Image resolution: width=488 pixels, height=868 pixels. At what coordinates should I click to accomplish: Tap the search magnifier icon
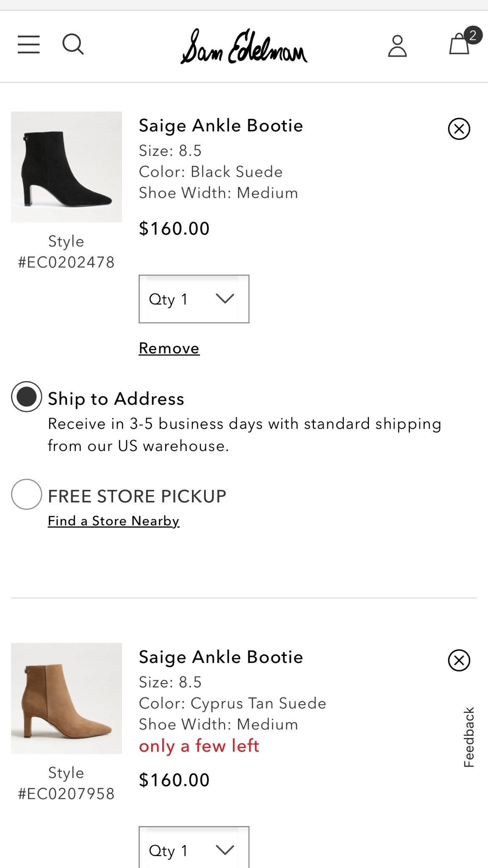[73, 45]
